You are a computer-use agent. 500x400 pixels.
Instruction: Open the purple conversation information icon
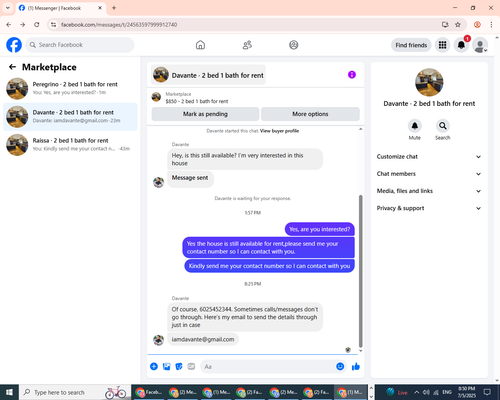(x=352, y=75)
